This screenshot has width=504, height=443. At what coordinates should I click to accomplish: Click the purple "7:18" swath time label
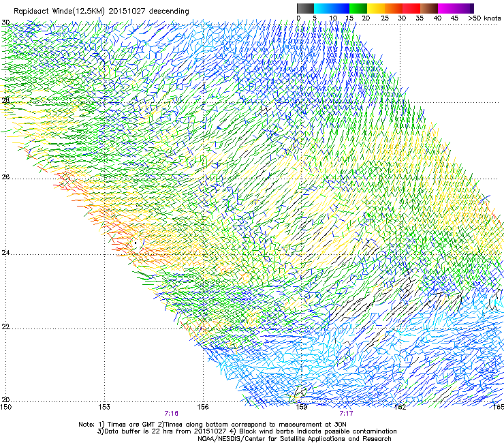pyautogui.click(x=172, y=414)
